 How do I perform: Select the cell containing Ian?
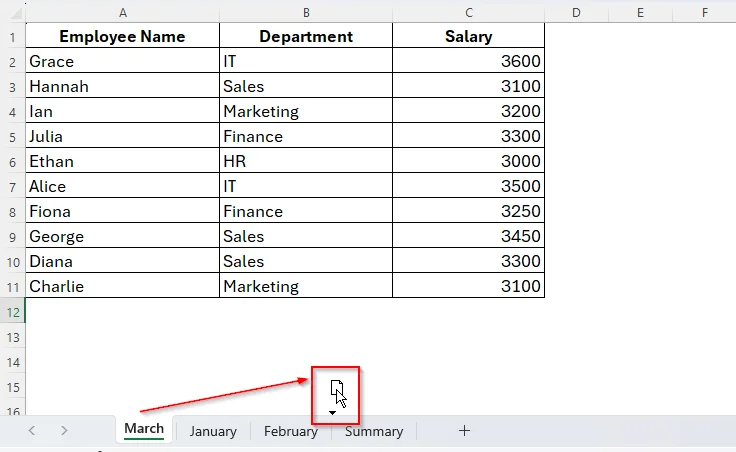(123, 111)
